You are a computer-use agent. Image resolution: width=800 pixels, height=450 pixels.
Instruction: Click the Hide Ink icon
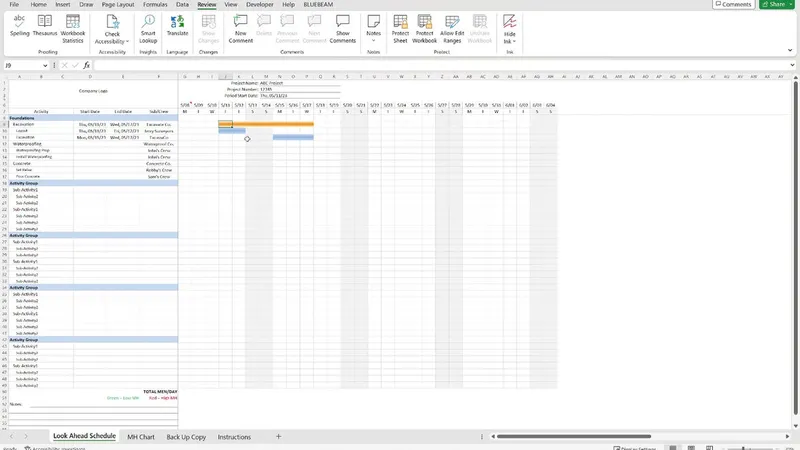(x=509, y=21)
